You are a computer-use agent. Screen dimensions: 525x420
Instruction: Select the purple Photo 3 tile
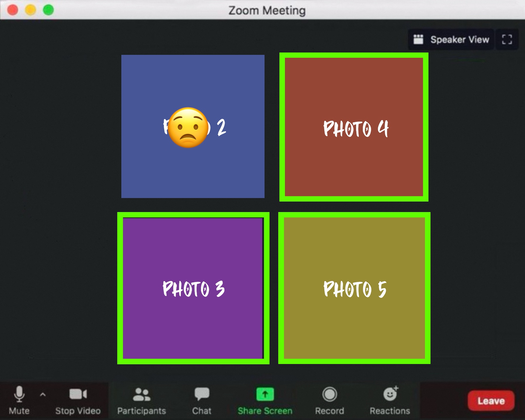pos(193,321)
